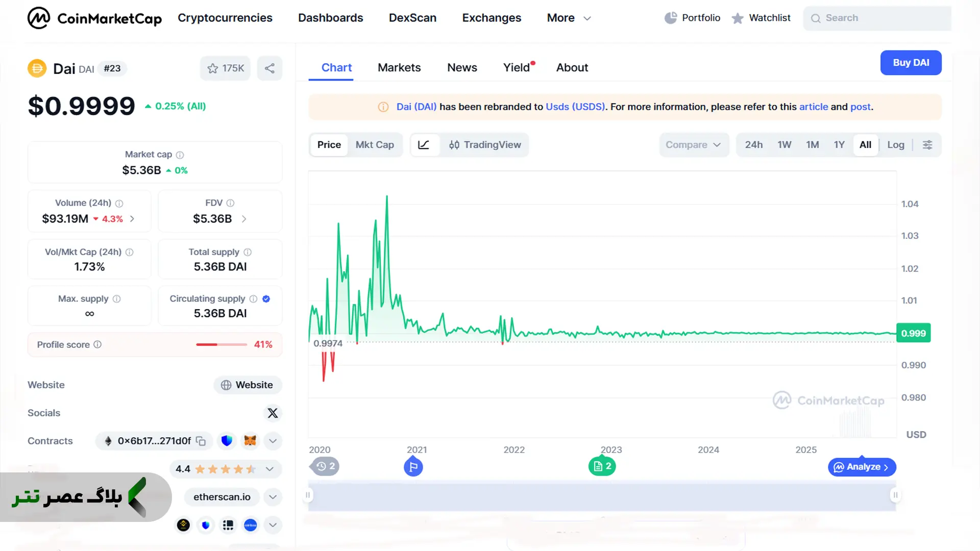Show Circulating supply info tooltip
Viewport: 980px width, 551px height.
click(253, 299)
